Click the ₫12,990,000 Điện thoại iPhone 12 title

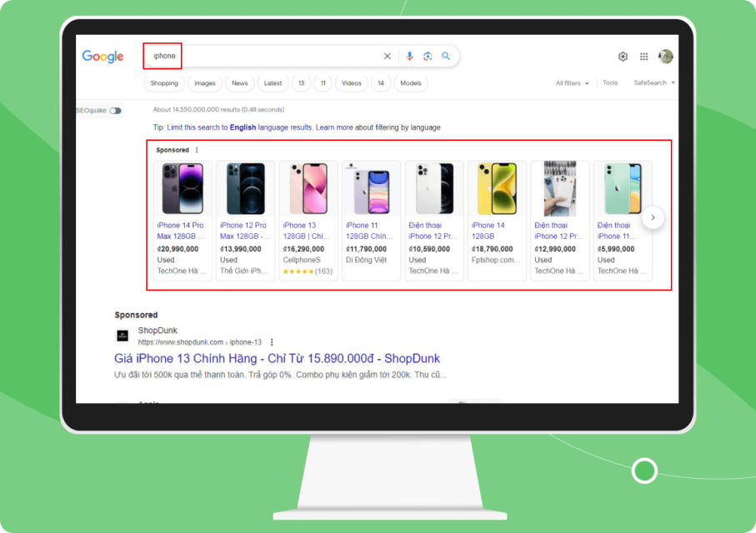(559, 231)
